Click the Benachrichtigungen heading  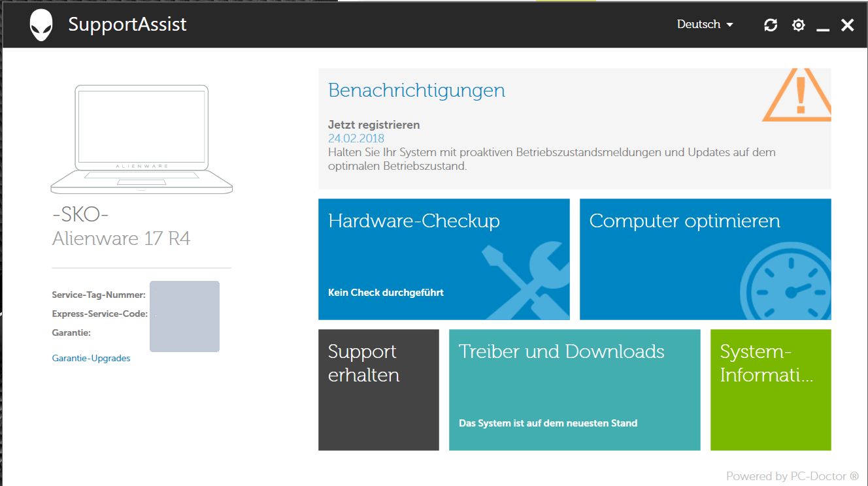coord(416,90)
